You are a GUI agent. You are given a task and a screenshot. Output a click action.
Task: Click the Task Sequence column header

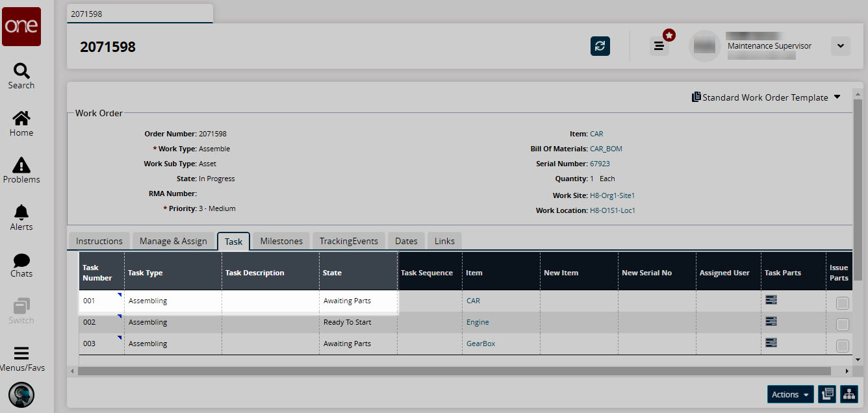tap(429, 273)
